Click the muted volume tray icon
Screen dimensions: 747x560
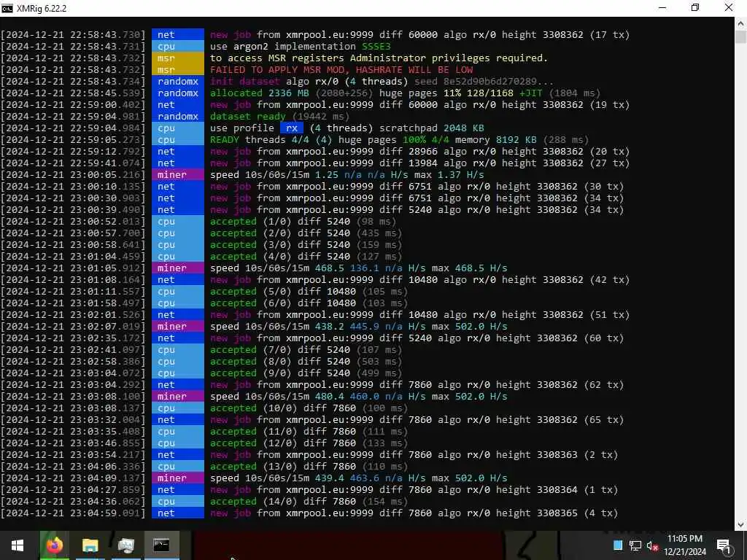652,545
